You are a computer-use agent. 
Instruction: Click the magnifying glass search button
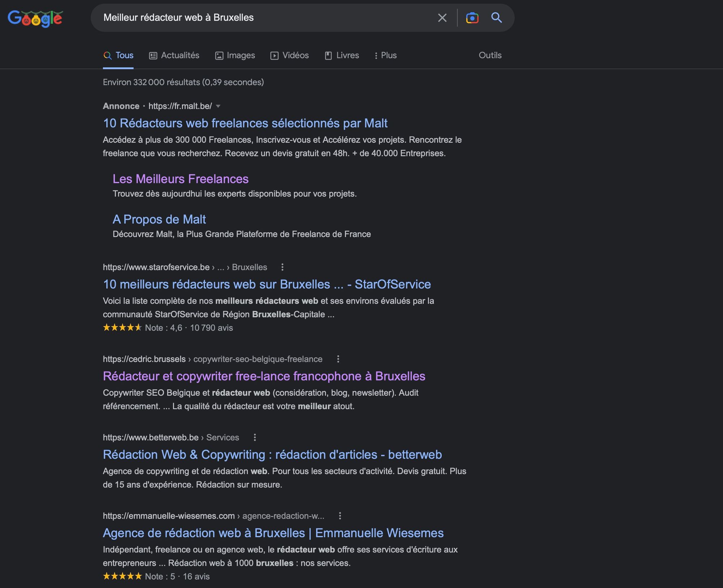click(x=496, y=18)
